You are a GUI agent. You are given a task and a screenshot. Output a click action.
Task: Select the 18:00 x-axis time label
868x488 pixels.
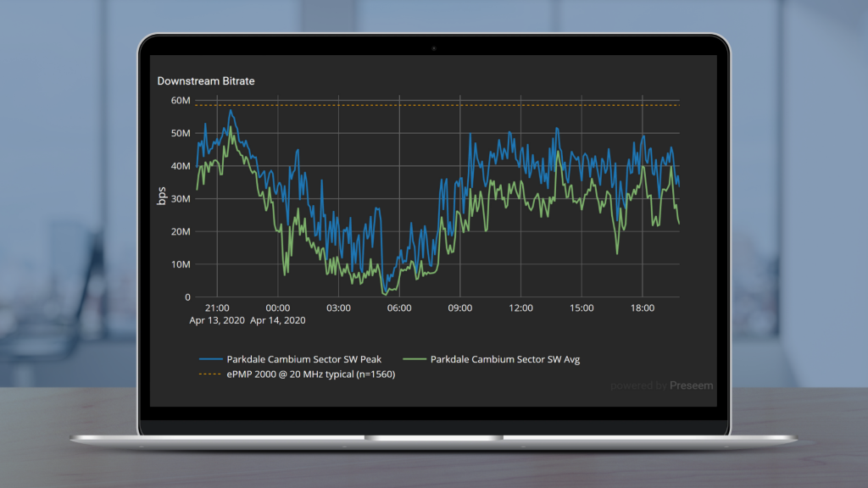[x=643, y=308]
